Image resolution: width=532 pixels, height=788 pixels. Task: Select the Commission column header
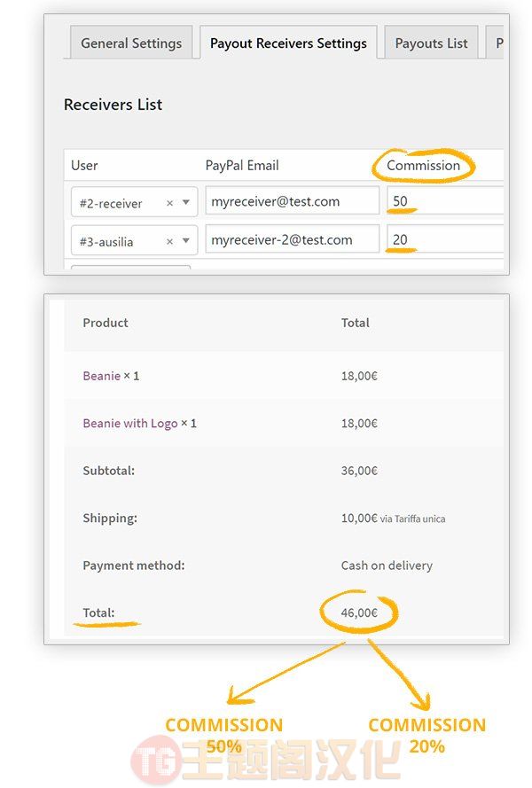(x=424, y=166)
